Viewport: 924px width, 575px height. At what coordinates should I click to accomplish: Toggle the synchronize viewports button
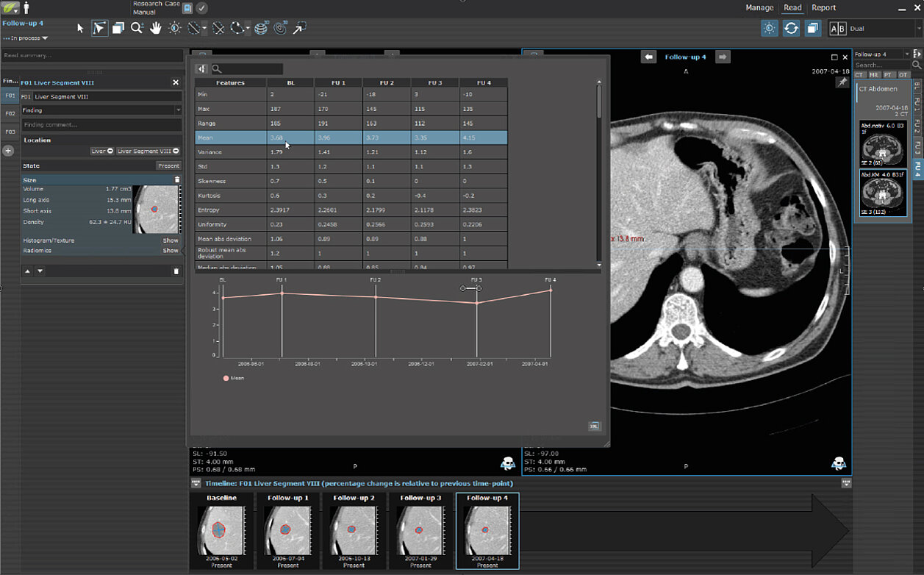[x=791, y=28]
